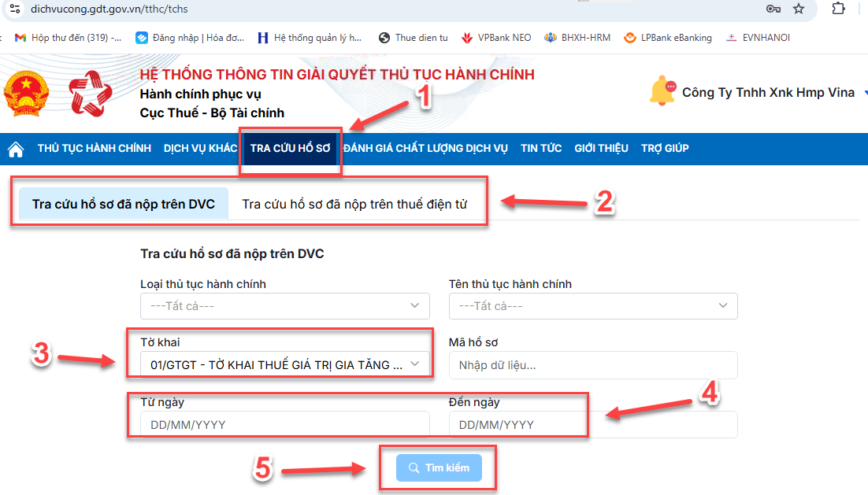This screenshot has width=868, height=495.
Task: Bookmark page with the star icon
Action: (798, 9)
